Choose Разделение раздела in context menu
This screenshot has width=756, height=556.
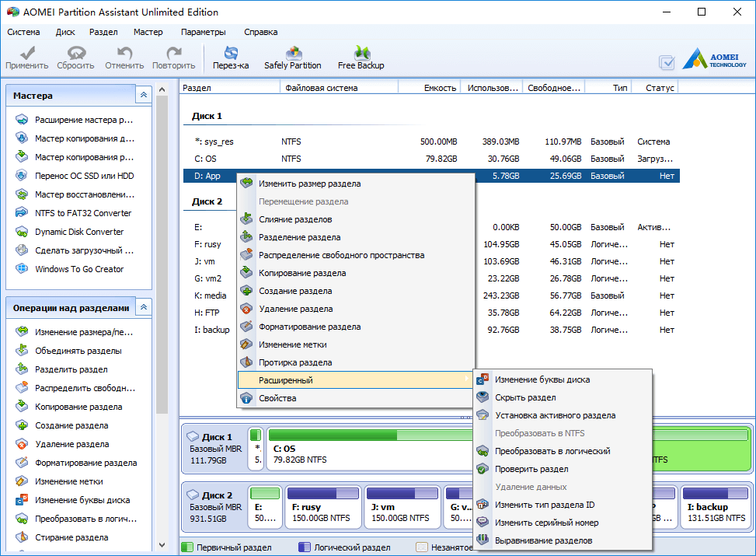(x=356, y=237)
